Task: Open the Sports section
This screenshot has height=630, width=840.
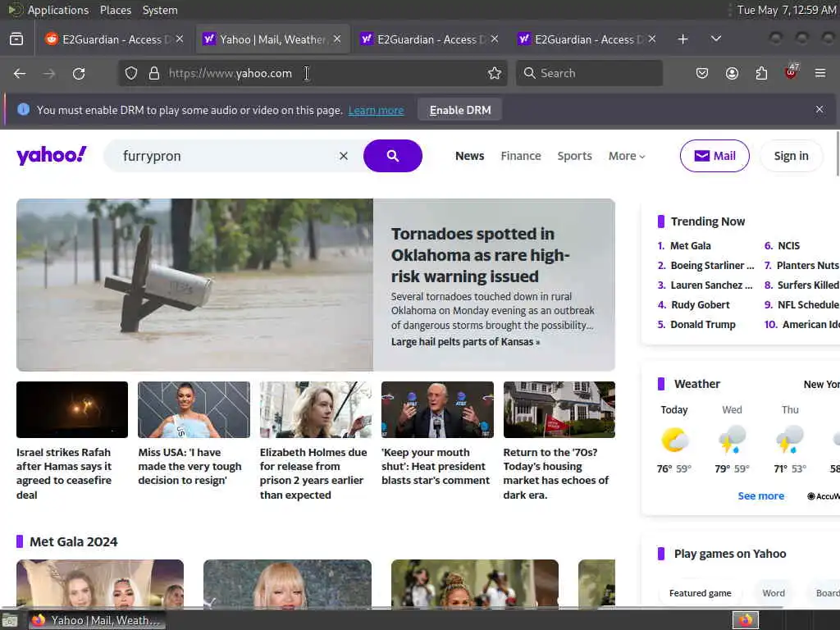Action: click(x=574, y=156)
